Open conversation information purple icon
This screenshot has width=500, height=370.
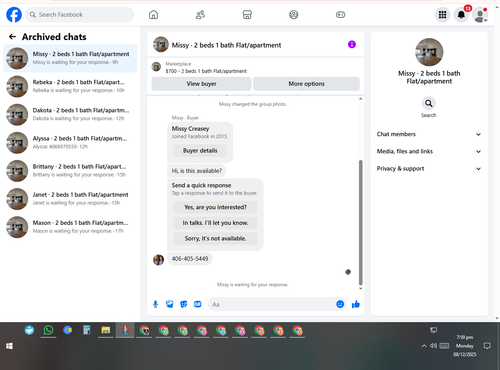pyautogui.click(x=352, y=44)
